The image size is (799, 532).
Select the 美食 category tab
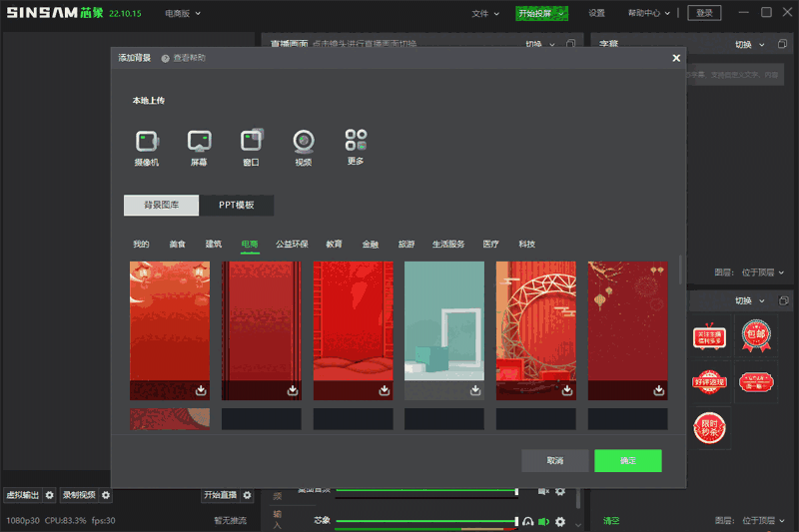click(177, 245)
